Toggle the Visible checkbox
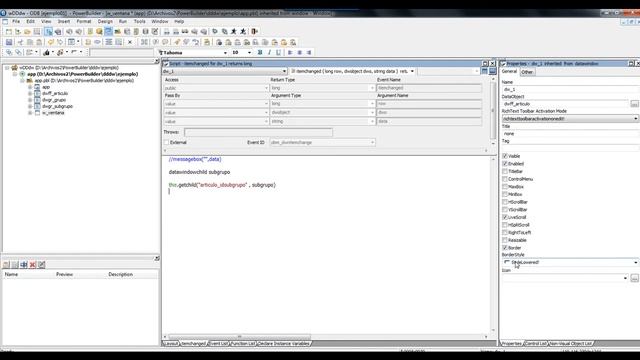 (505, 156)
